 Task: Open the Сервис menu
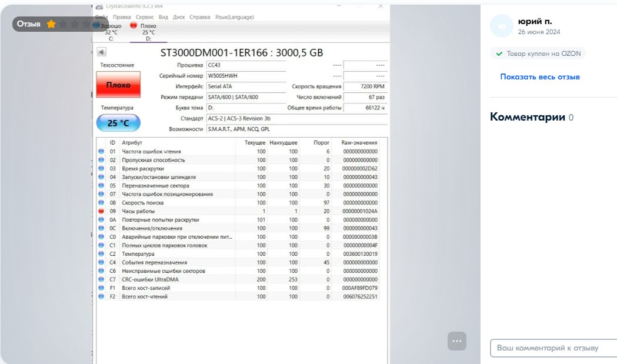pos(145,17)
